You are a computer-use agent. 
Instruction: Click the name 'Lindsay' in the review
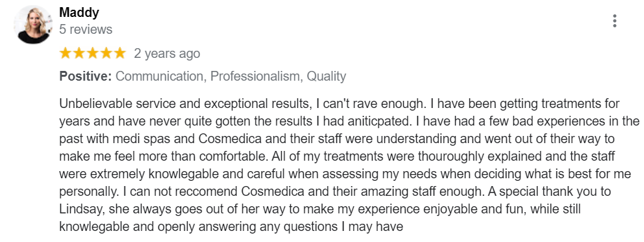pos(82,209)
